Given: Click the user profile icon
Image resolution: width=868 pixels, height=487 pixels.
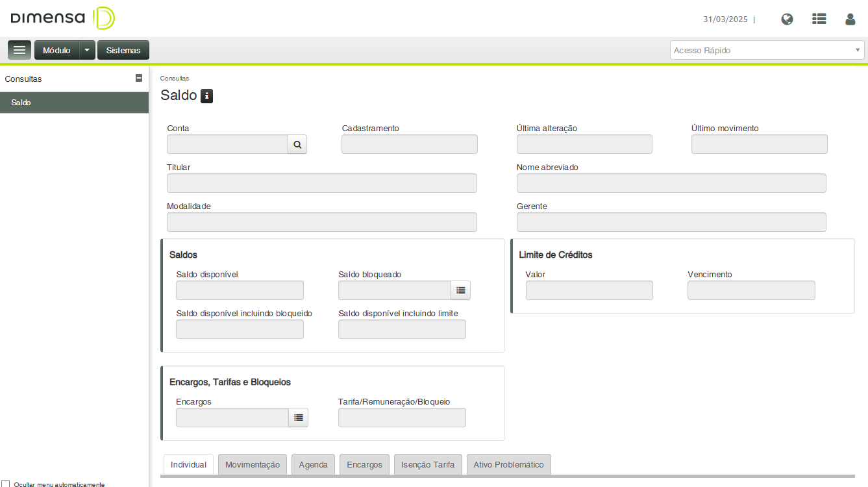Looking at the screenshot, I should [850, 19].
